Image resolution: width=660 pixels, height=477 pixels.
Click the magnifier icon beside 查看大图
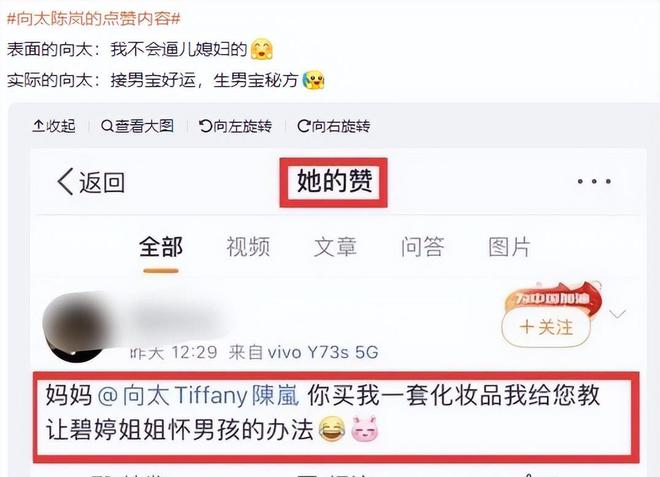click(107, 126)
